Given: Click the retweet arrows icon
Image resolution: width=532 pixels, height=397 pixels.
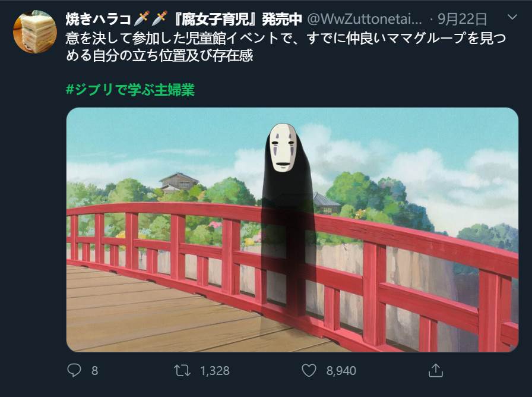Looking at the screenshot, I should pyautogui.click(x=182, y=370).
